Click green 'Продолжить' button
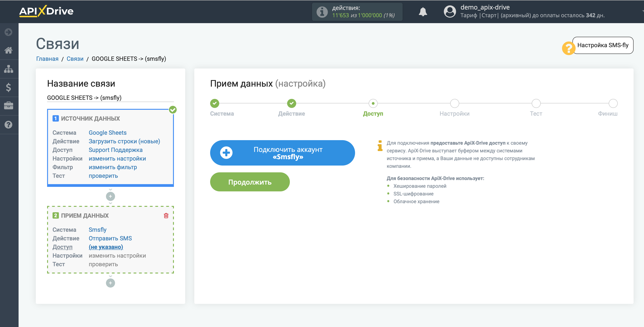The width and height of the screenshot is (644, 327). (250, 182)
